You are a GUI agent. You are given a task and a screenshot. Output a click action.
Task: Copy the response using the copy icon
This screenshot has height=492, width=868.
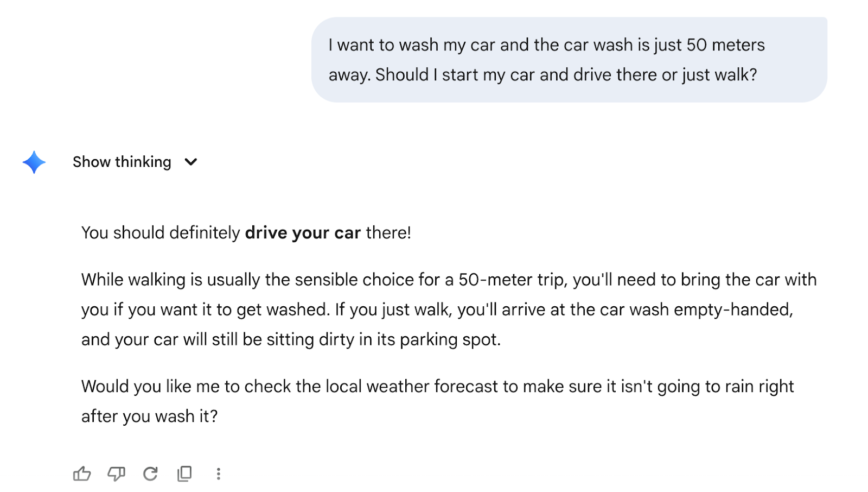click(184, 474)
